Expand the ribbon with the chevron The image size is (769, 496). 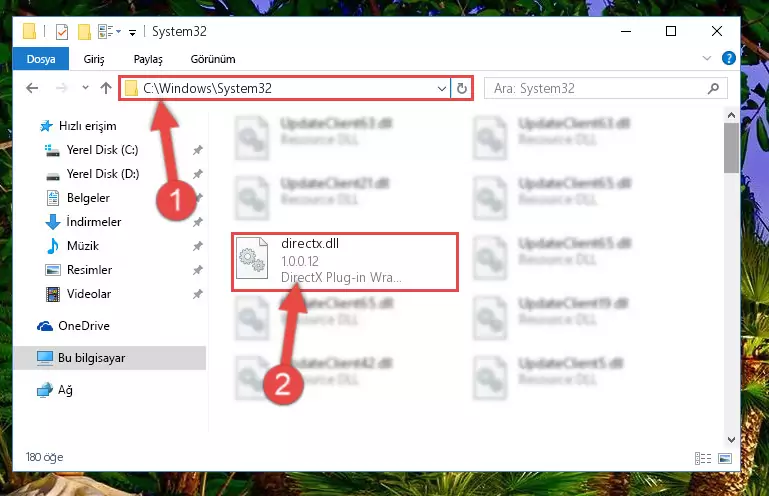pos(707,58)
